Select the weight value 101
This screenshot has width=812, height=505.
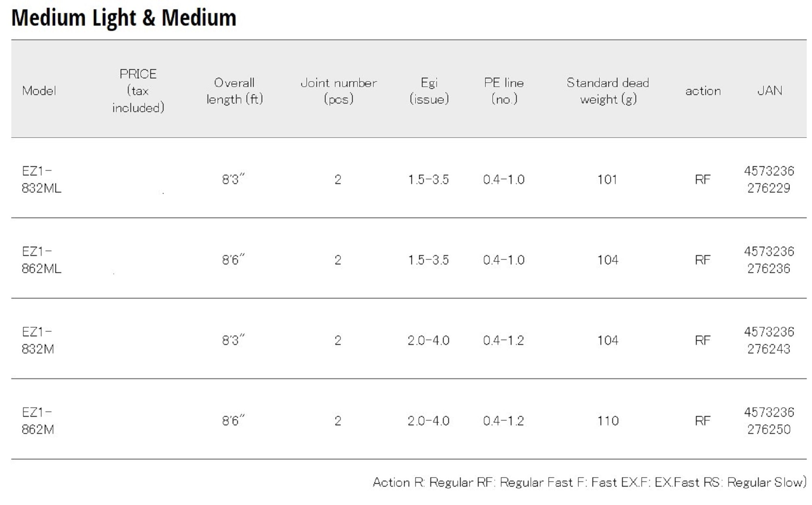click(607, 179)
